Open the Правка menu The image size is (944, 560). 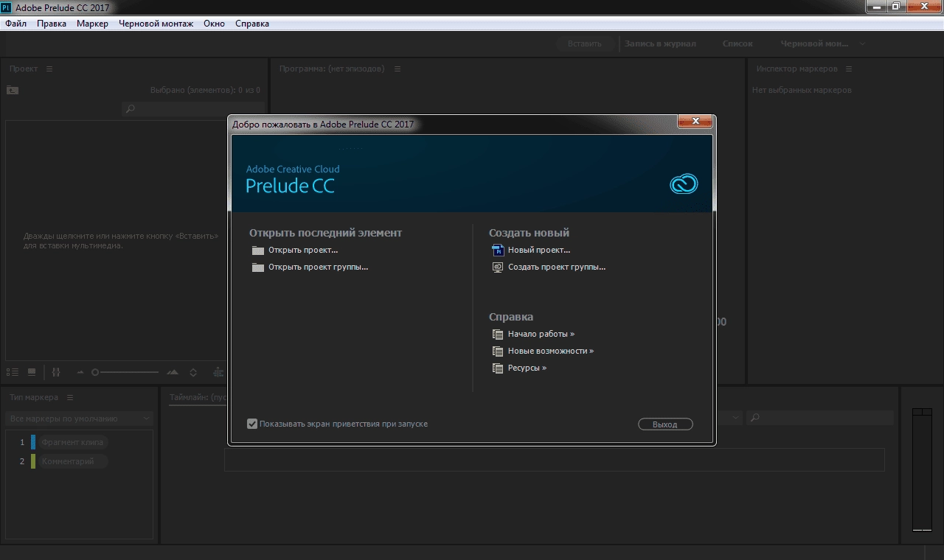tap(52, 24)
